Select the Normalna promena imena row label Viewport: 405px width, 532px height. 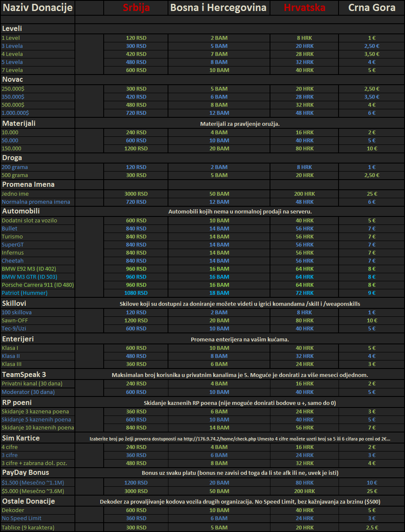coord(36,202)
